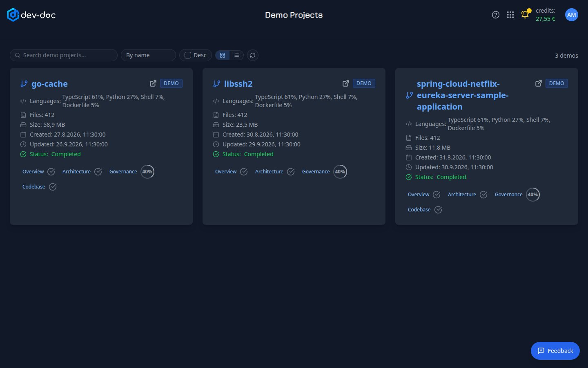Screen dimensions: 588x368
Task: Open the AM user avatar menu
Action: coord(572,15)
